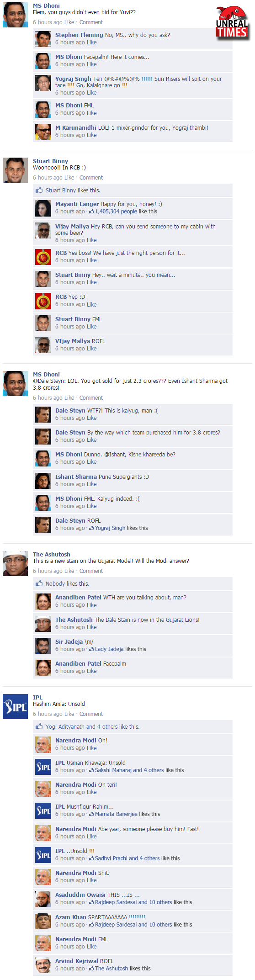This screenshot has height=980, width=255.
Task: Click IPL avatar on Usman Khawaja comment
Action: (x=43, y=767)
